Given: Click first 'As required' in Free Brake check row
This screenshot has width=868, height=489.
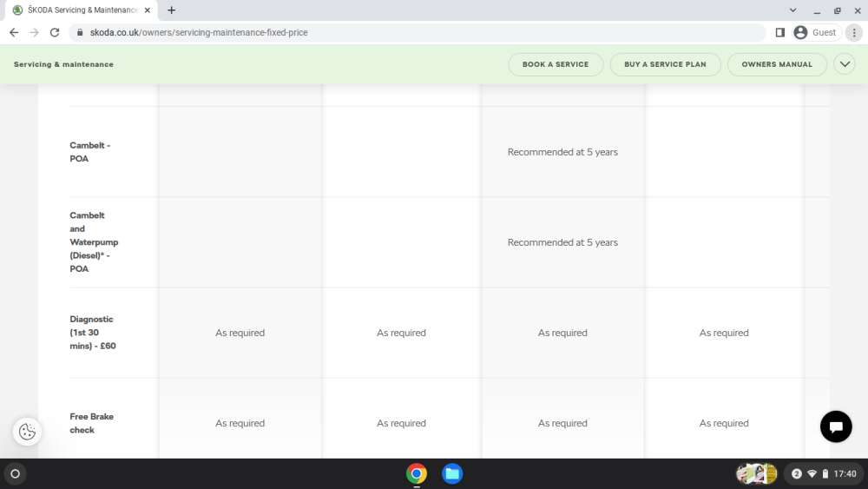Looking at the screenshot, I should [x=240, y=423].
